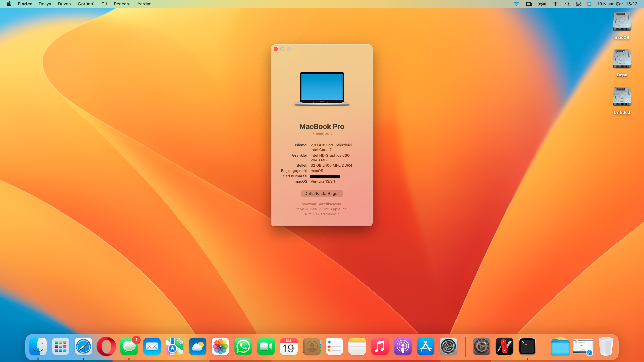Open Spotlight search in menu bar
This screenshot has height=362, width=644.
(567, 4)
